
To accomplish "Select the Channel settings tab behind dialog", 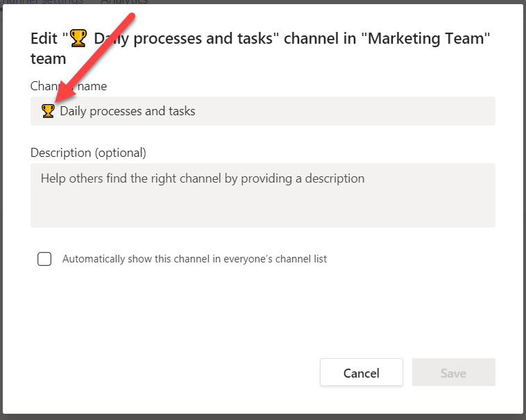I will pos(42,2).
